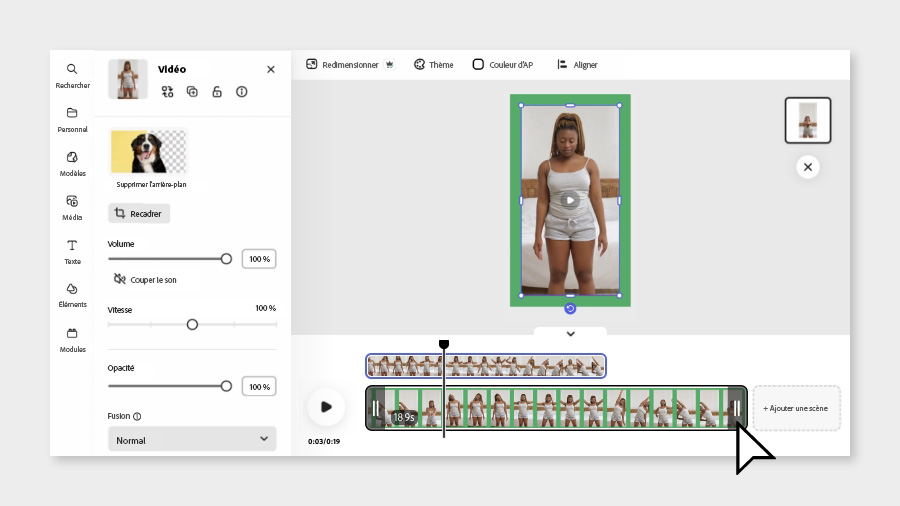Click the rotate handle below the canvas video
The height and width of the screenshot is (506, 900).
(x=570, y=309)
